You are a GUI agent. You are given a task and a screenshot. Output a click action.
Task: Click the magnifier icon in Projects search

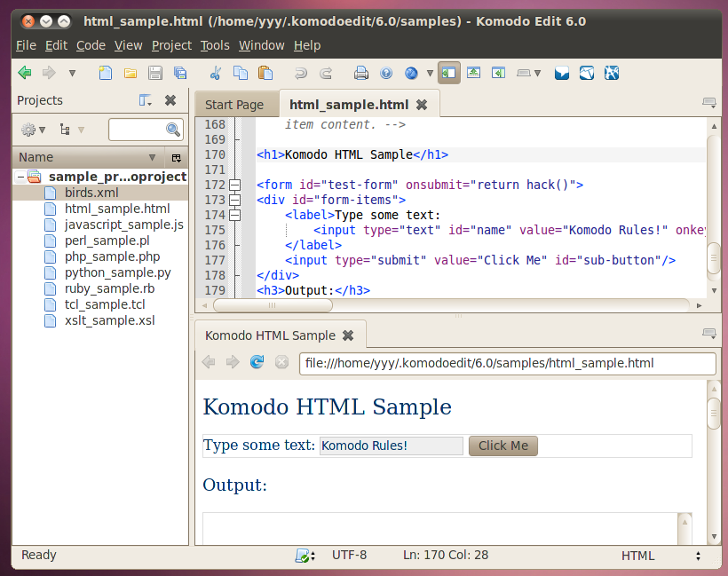pyautogui.click(x=173, y=130)
